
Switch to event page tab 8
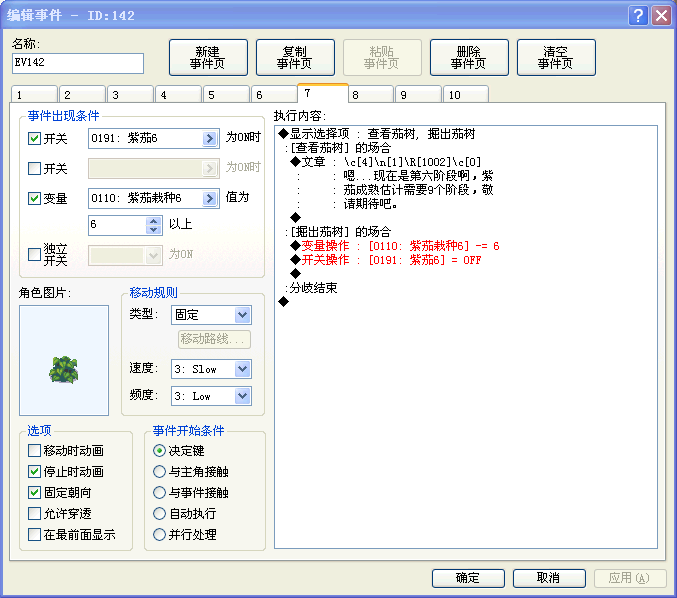(371, 95)
